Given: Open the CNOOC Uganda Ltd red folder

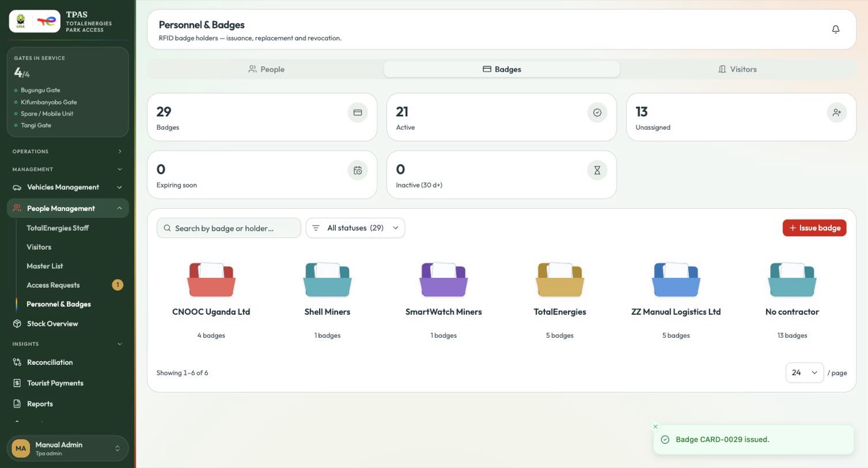Looking at the screenshot, I should (x=211, y=280).
